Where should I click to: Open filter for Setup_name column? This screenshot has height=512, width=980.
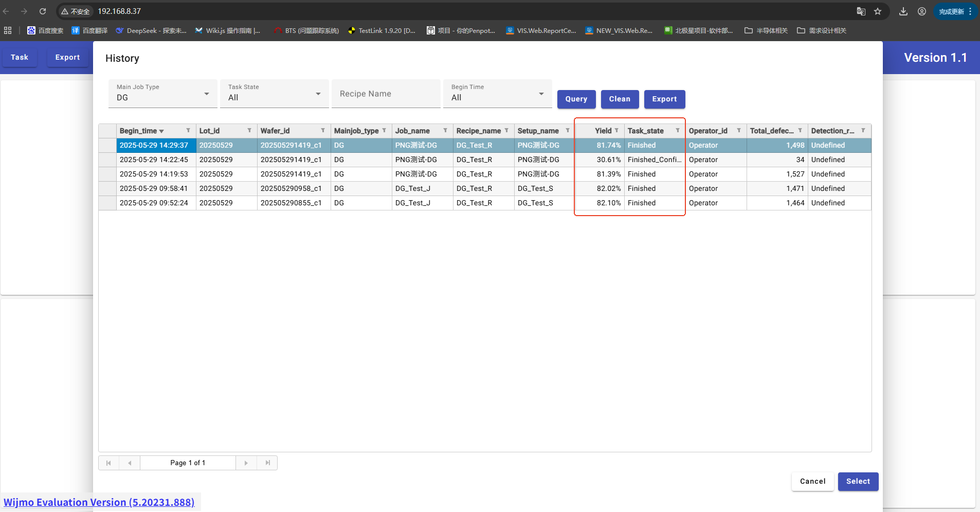pyautogui.click(x=568, y=131)
